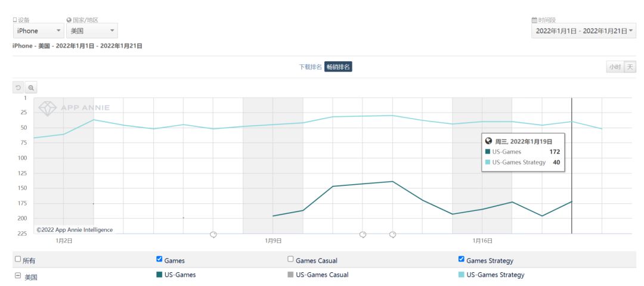Collapse the 美国 row expander
644x286 pixels.
pyautogui.click(x=18, y=276)
